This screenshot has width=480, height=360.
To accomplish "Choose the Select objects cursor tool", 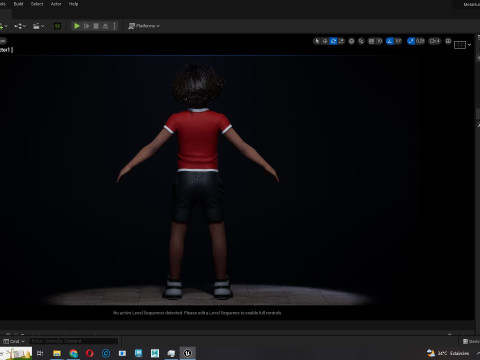I will click(x=317, y=41).
